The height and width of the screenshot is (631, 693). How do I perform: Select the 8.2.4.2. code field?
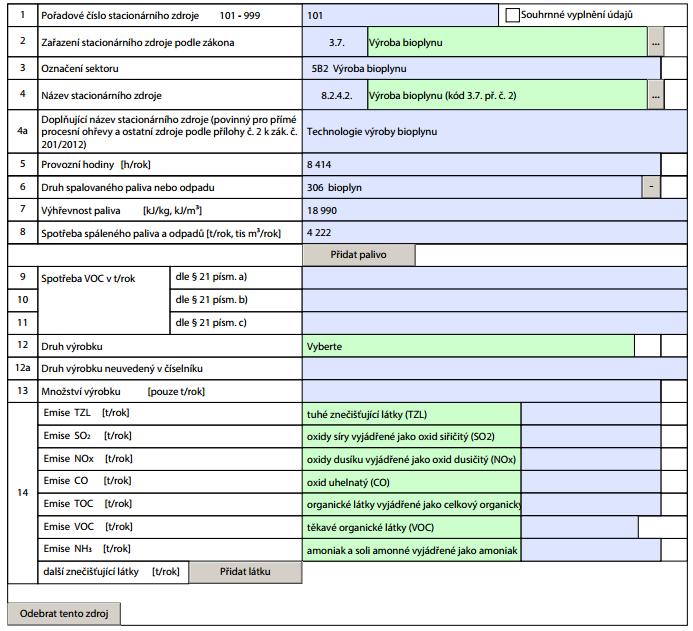click(335, 95)
